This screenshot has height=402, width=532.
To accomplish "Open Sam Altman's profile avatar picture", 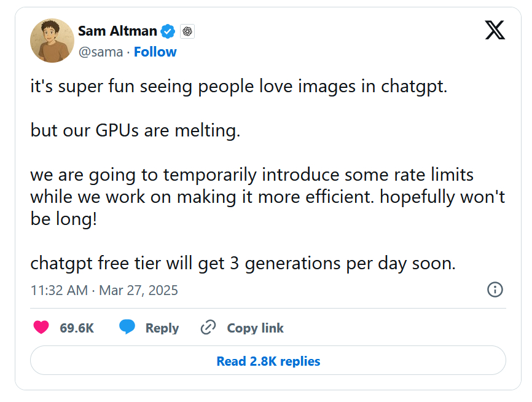I will [52, 41].
